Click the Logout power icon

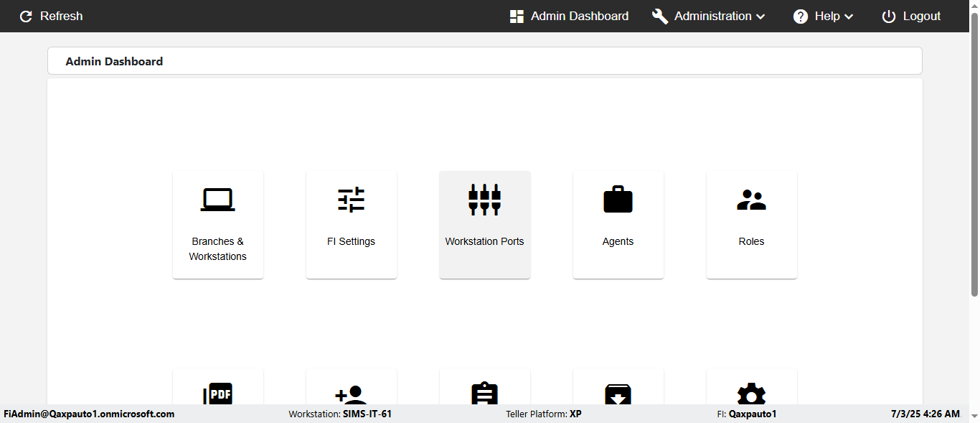(889, 17)
